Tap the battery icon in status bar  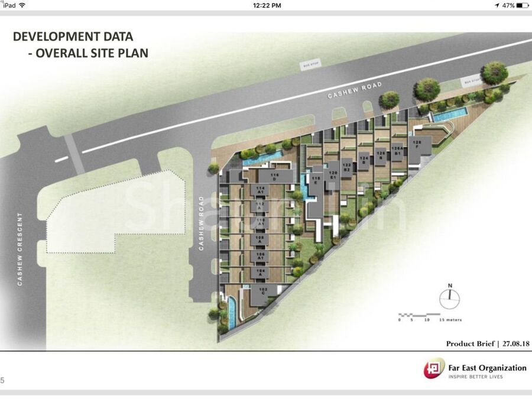click(521, 5)
